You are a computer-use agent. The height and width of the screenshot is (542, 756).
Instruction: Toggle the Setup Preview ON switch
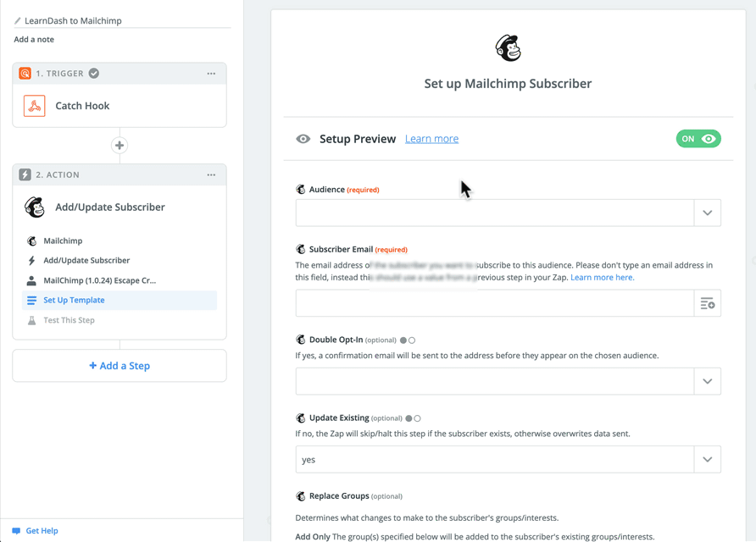(698, 139)
